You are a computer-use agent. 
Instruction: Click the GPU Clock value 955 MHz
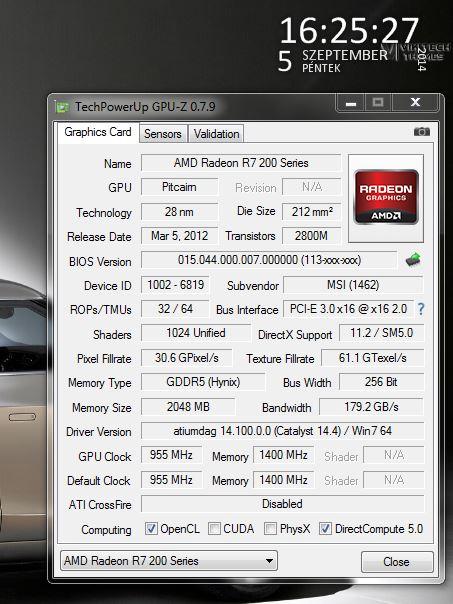coord(171,455)
